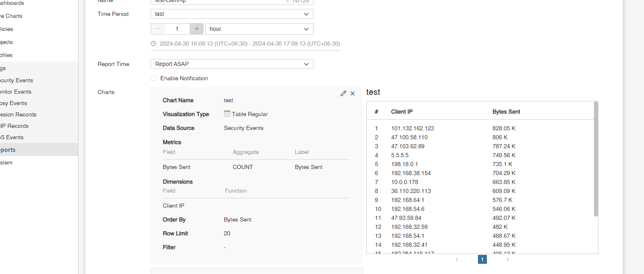Enable the notification checkbox
This screenshot has width=644, height=274.
pos(153,78)
